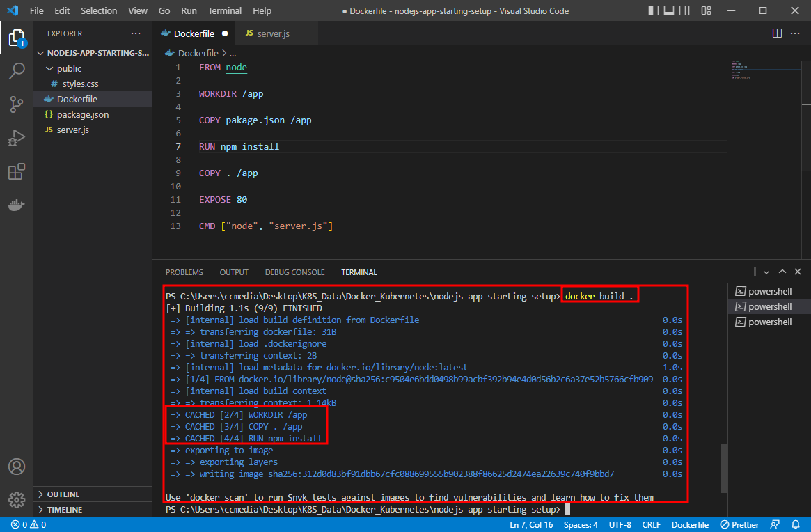Open the View menu
The width and height of the screenshot is (811, 532).
coord(138,10)
